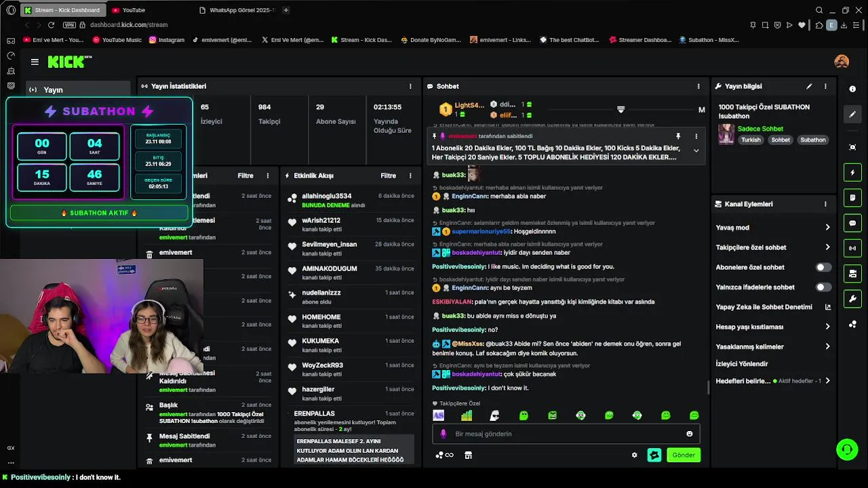
Task: Click the lightning bolt icon in the right sidebar
Action: pos(852,173)
